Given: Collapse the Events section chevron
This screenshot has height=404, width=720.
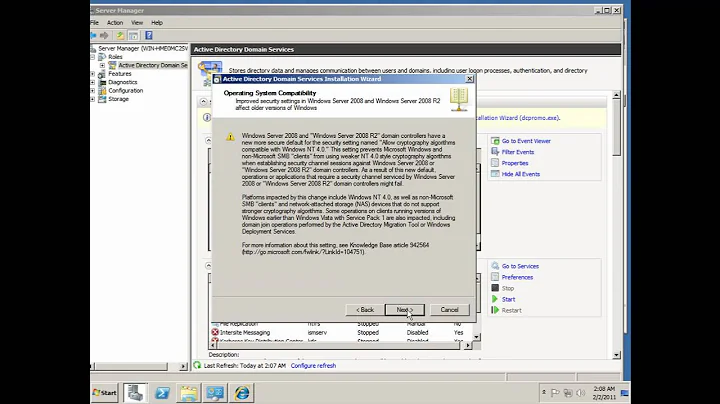Looking at the screenshot, I should pos(208,140).
